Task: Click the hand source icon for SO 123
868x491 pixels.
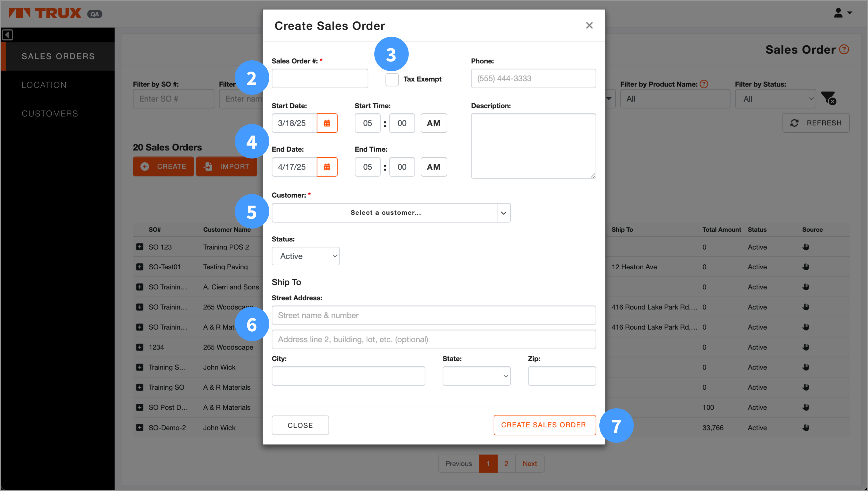Action: pos(805,247)
